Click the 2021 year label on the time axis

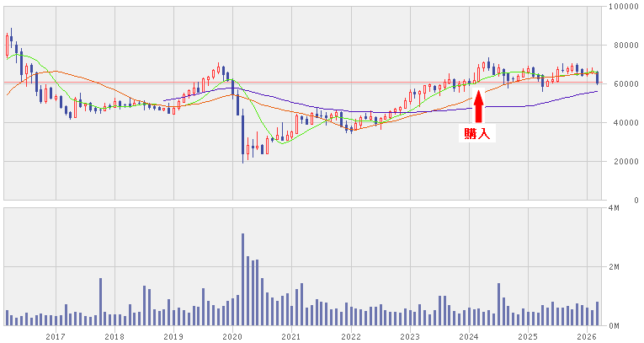coord(291,336)
